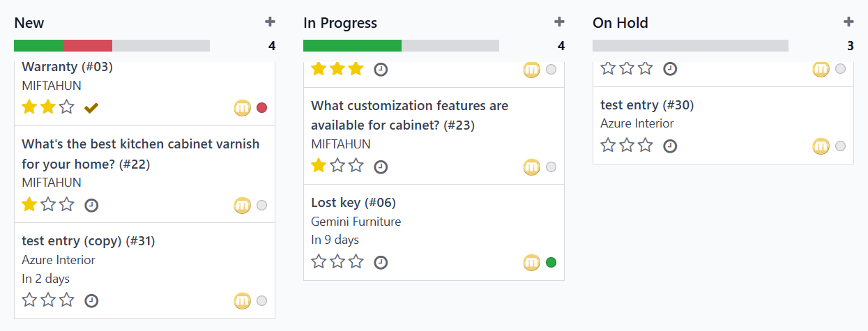
Task: Click user avatar on test entry (copy) card
Action: pyautogui.click(x=243, y=301)
